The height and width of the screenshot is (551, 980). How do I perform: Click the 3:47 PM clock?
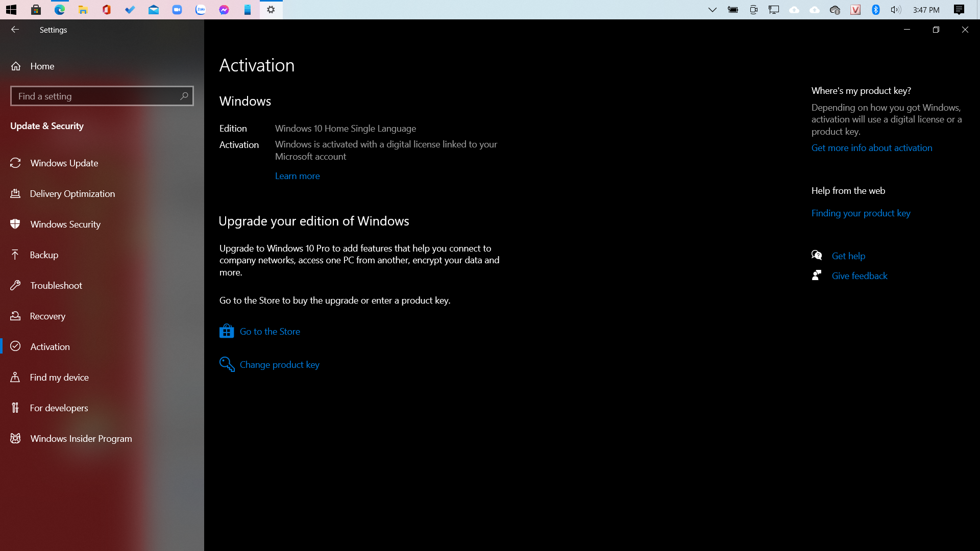pyautogui.click(x=926, y=10)
